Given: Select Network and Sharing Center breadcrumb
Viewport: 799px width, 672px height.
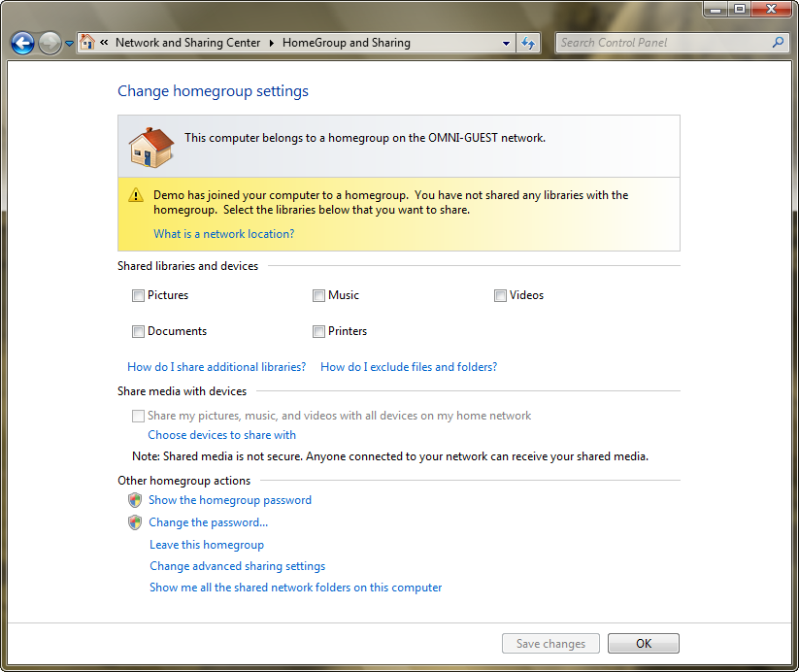Looking at the screenshot, I should (187, 43).
